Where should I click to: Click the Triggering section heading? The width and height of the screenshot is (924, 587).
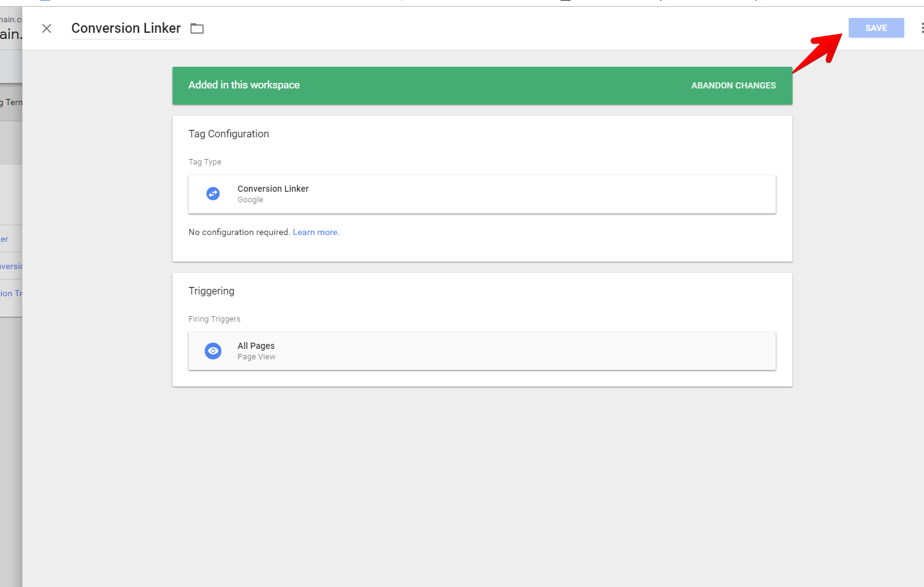click(211, 291)
